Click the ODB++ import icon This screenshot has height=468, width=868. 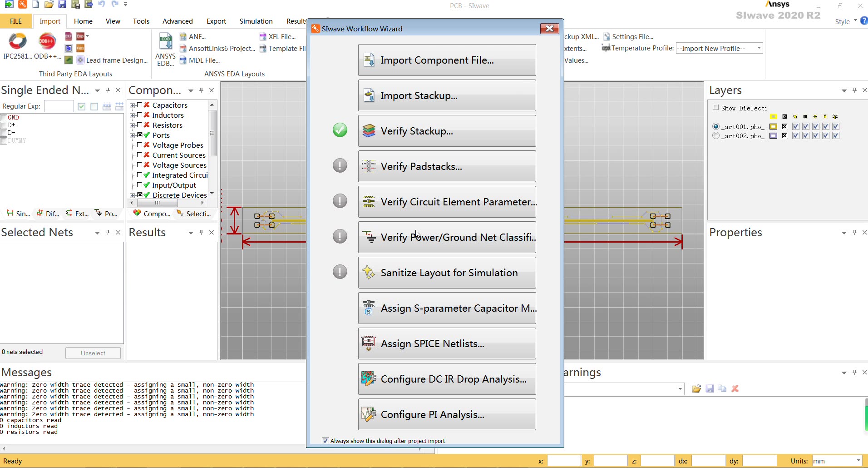pyautogui.click(x=47, y=41)
